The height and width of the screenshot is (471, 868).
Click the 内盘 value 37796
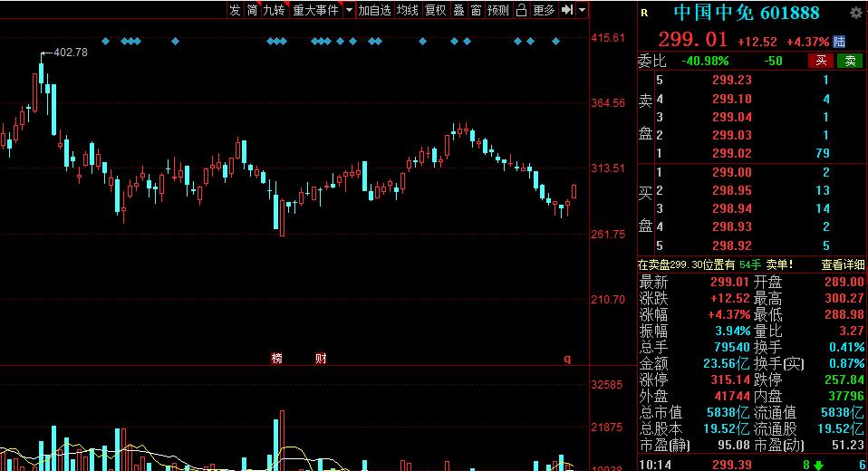pyautogui.click(x=846, y=396)
